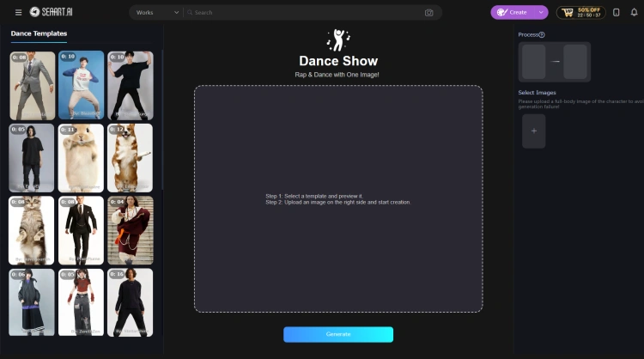
Task: Click the Process help question icon
Action: click(x=542, y=35)
